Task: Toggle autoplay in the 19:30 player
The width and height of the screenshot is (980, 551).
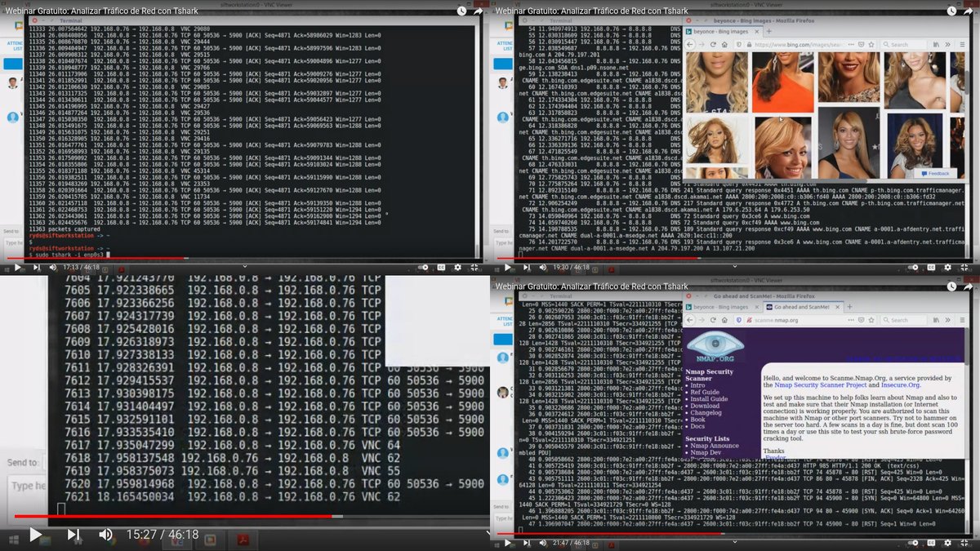Action: 913,267
